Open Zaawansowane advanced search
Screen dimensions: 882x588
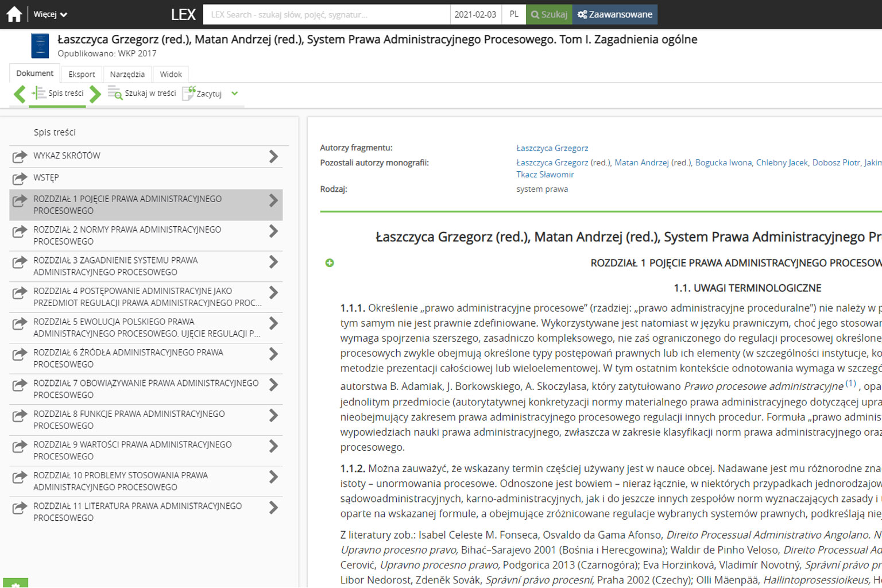click(614, 14)
